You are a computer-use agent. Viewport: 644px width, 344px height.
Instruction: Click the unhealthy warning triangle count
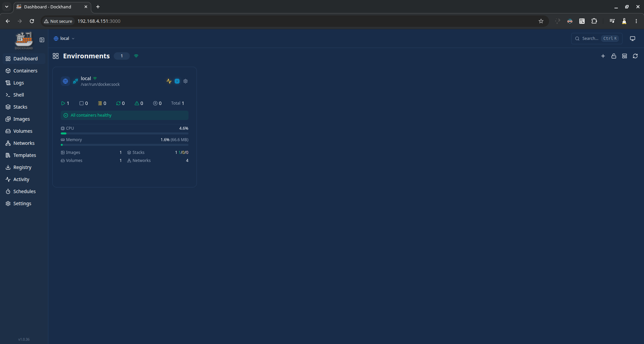[x=139, y=103]
